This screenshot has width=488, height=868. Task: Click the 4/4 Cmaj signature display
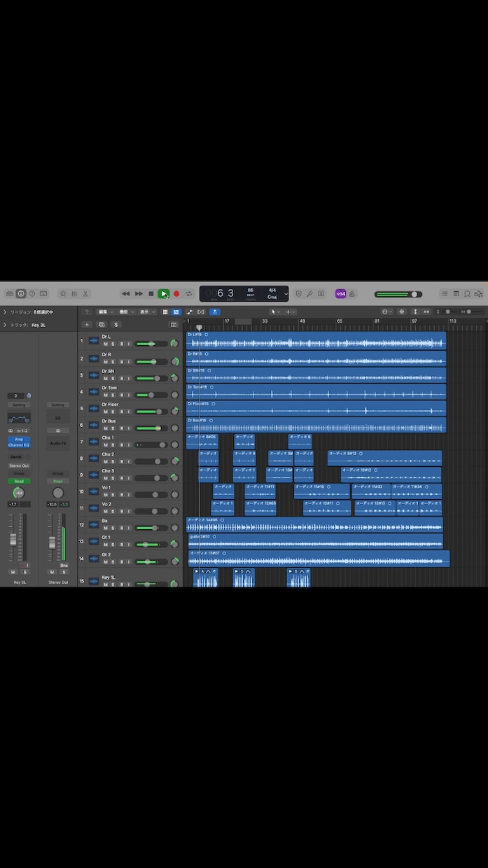pyautogui.click(x=272, y=294)
